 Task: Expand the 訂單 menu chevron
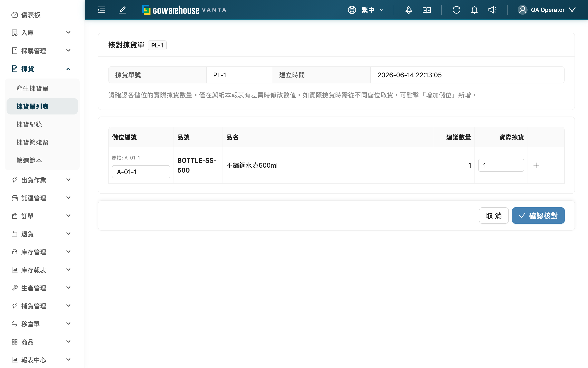(68, 216)
